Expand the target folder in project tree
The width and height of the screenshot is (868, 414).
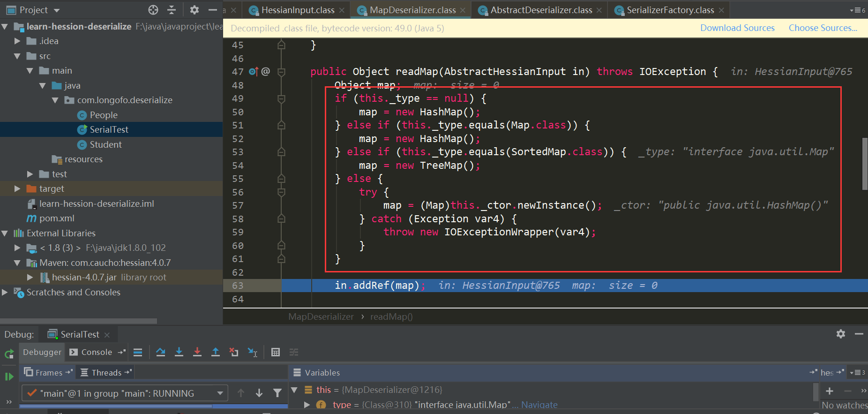[17, 189]
